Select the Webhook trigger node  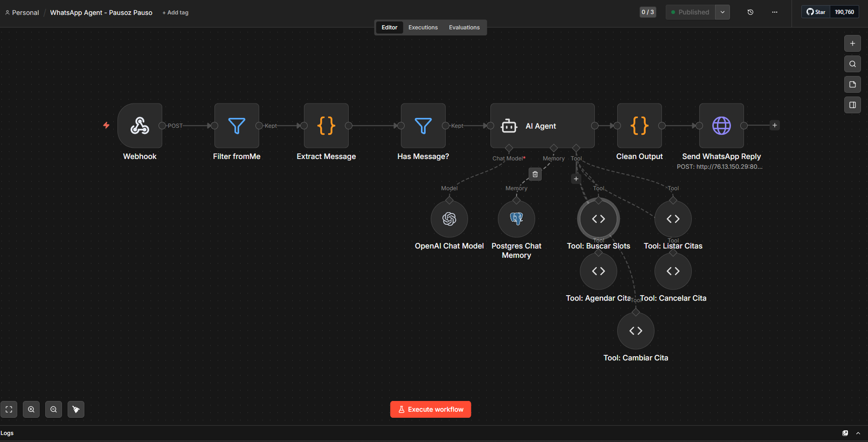[140, 125]
